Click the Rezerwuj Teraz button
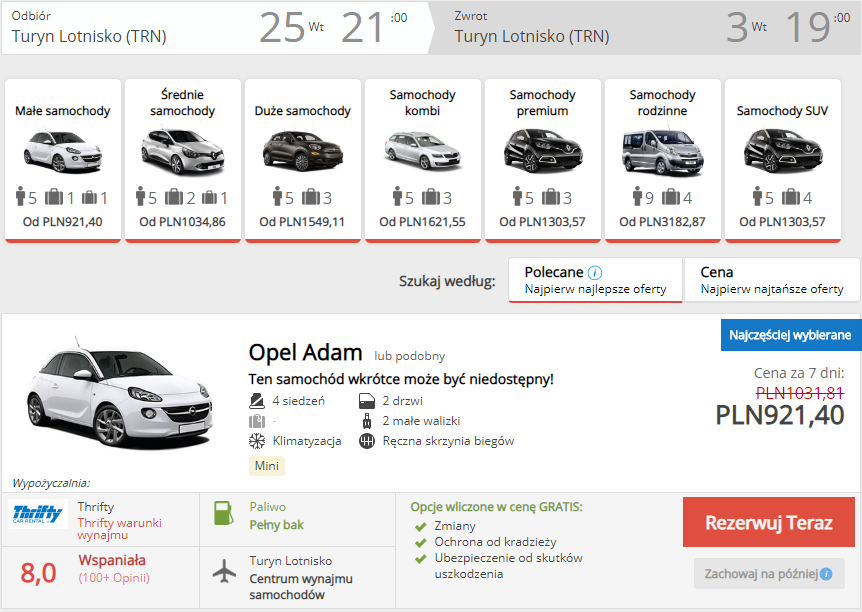The width and height of the screenshot is (862, 612). (769, 522)
